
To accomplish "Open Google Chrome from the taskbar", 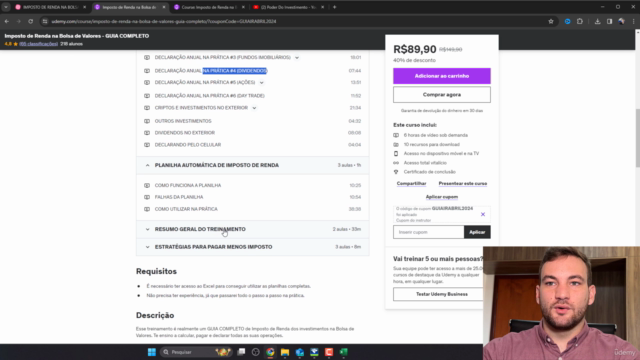I will click(x=270, y=352).
